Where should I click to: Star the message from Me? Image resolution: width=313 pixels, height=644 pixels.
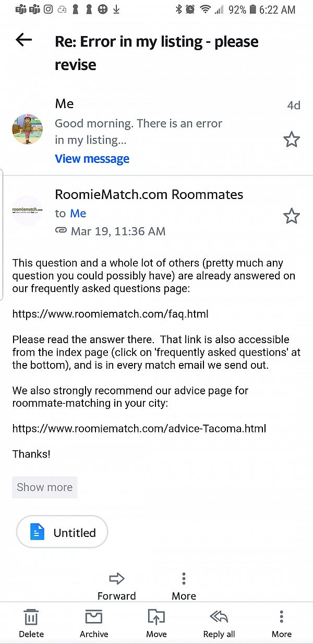[x=291, y=139]
